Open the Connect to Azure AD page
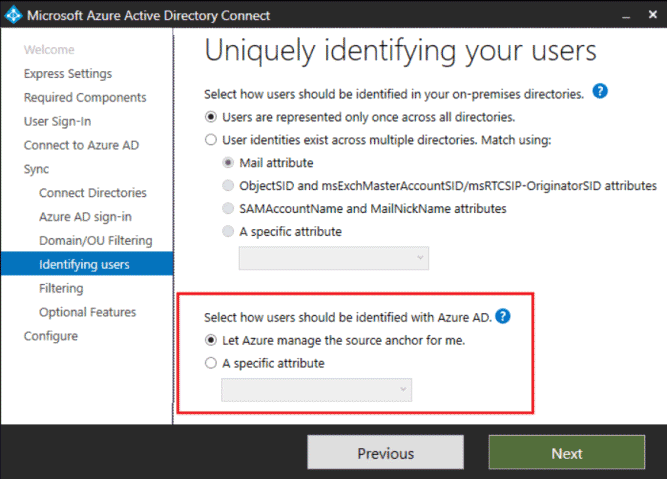The image size is (667, 479). coord(81,145)
